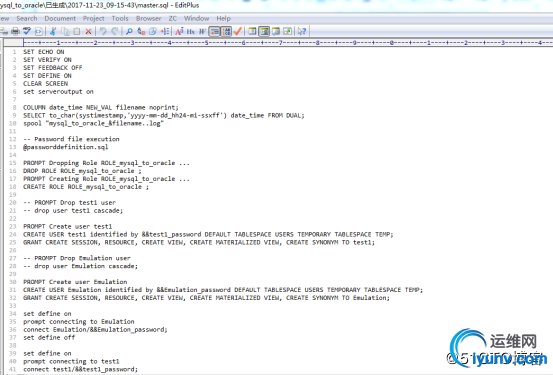Click '-- drop user test1 cascade' comment
The width and height of the screenshot is (553, 375).
[73, 211]
